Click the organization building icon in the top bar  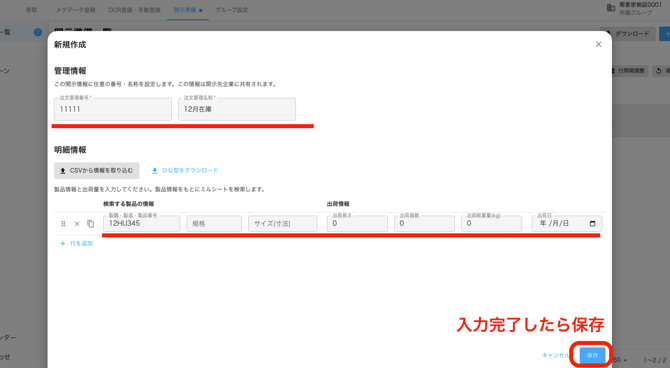(x=611, y=8)
